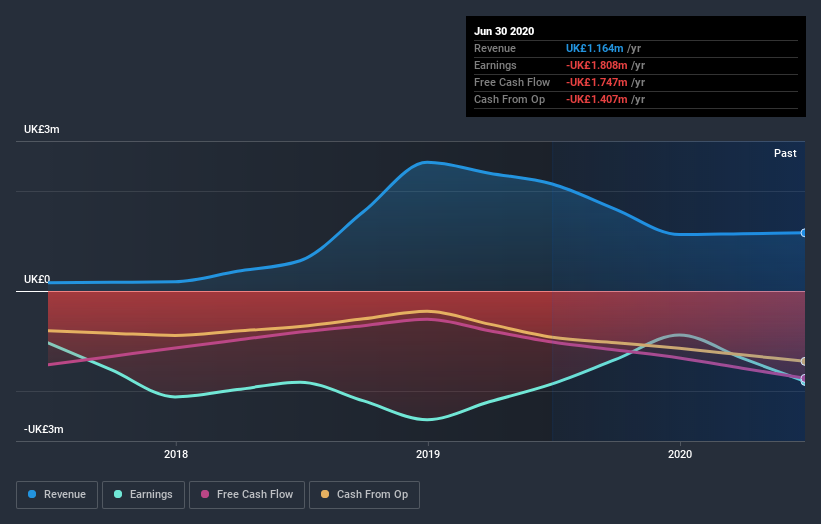The image size is (821, 524).
Task: Click the Cash From Op endpoint marker
Action: coord(803,361)
